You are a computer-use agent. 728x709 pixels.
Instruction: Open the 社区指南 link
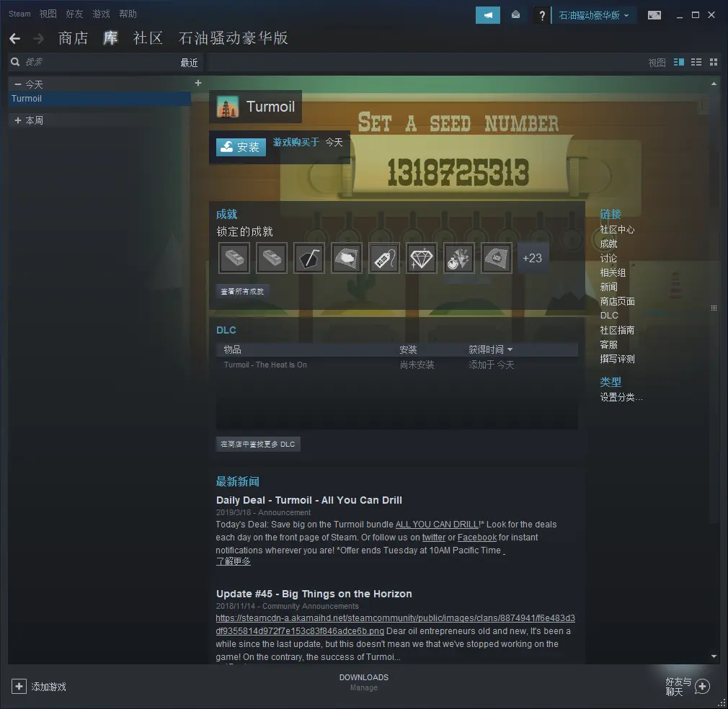point(617,331)
